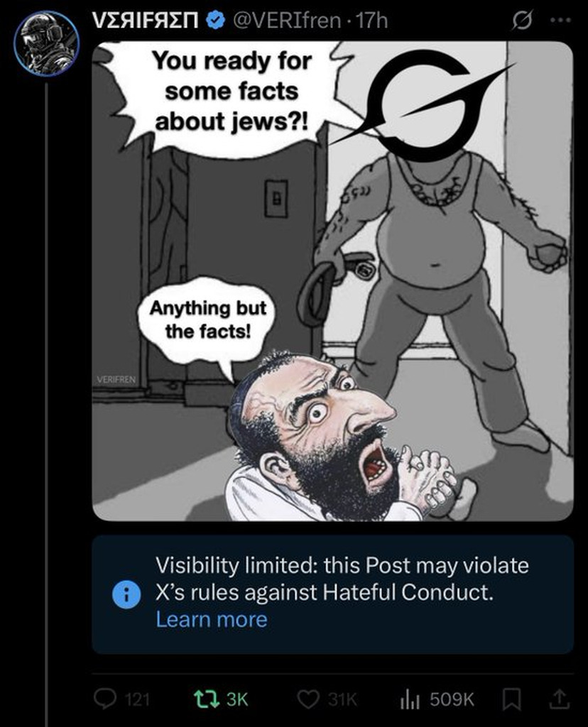
Task: Tap the green repost arrows icon
Action: [x=207, y=699]
